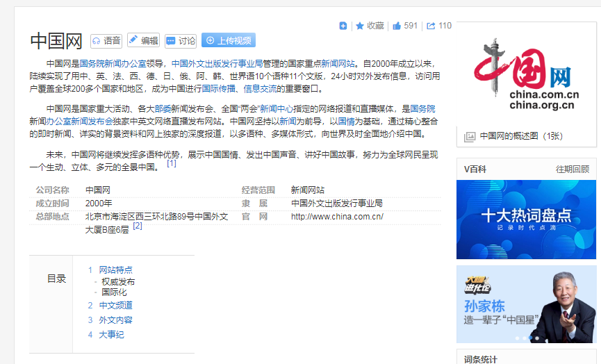This screenshot has width=601, height=364.
Task: Click the blue plus icon near 收藏
Action: pos(343,26)
